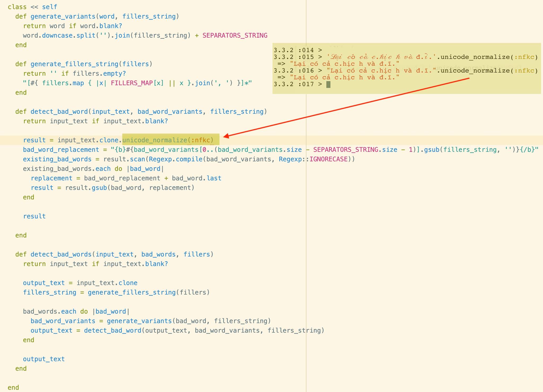This screenshot has width=543, height=392.
Task: Place cursor at terminal prompt 3.3.2 :017
Action: [x=328, y=85]
